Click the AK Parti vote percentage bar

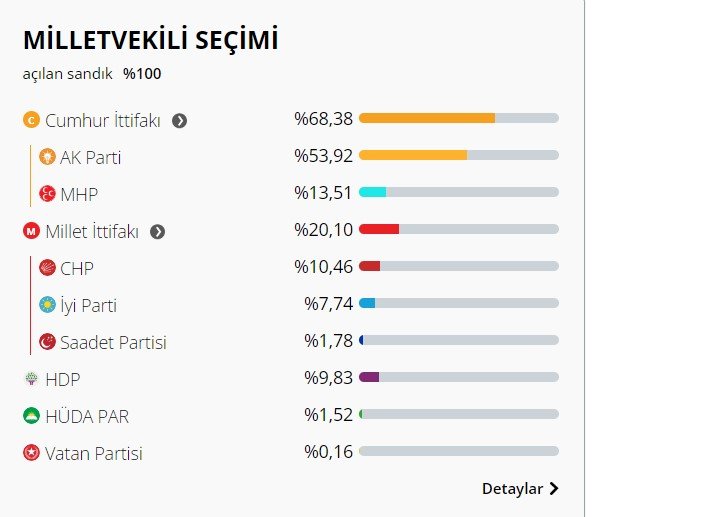pos(458,155)
